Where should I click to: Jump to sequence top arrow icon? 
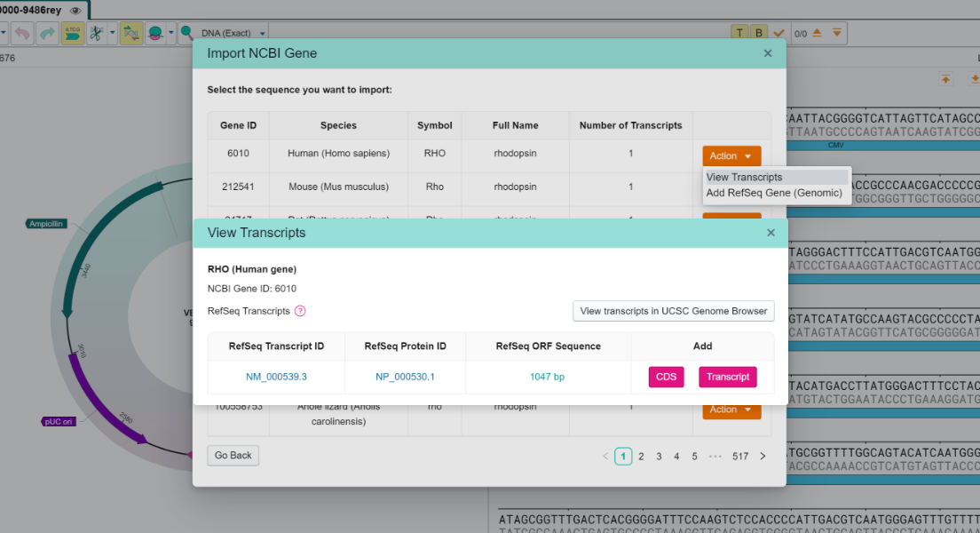(x=945, y=79)
